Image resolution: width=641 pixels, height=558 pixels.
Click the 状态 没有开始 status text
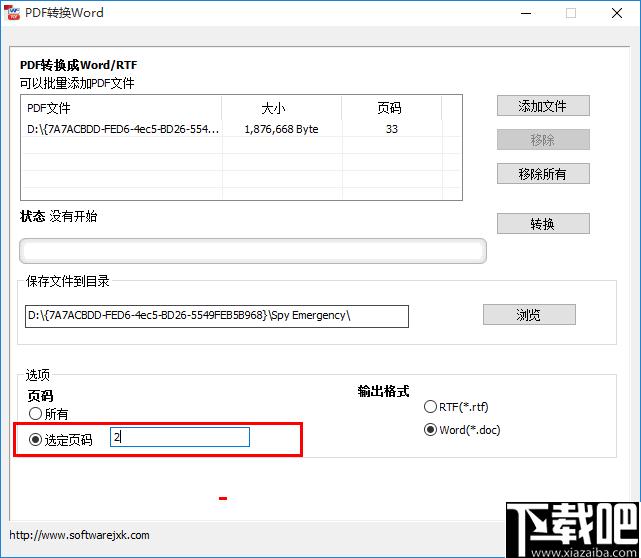pyautogui.click(x=58, y=216)
